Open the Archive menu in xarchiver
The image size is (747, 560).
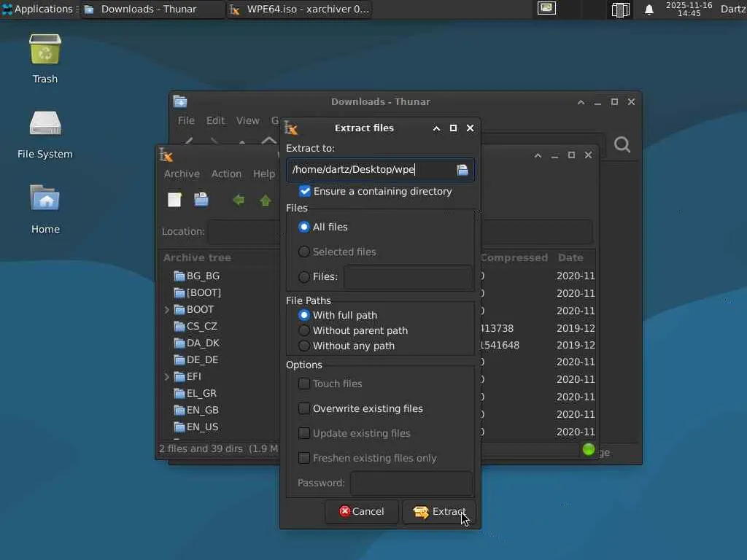point(182,174)
